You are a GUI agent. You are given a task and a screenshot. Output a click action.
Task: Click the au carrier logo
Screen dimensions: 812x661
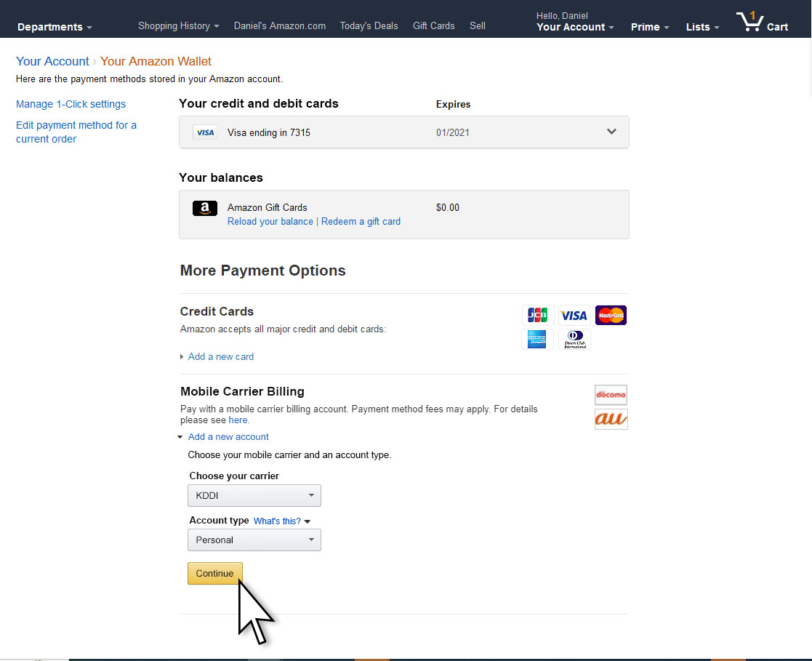(x=611, y=419)
